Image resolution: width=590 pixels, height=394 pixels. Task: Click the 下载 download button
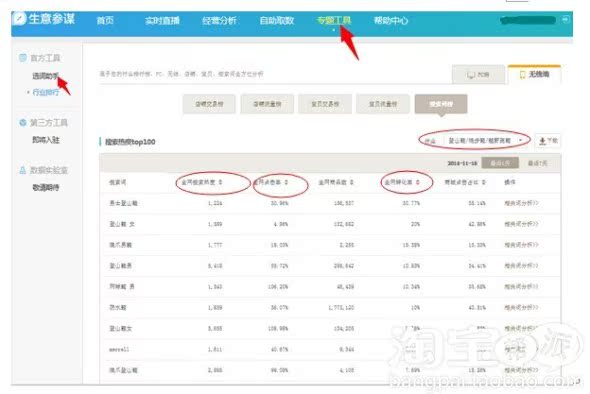coord(548,141)
